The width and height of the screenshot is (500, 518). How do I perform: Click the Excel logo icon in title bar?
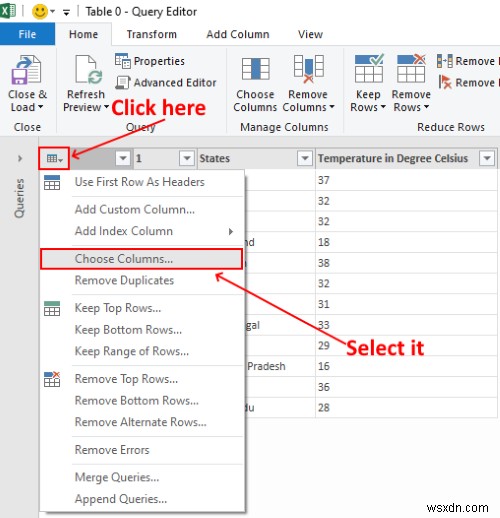tap(8, 11)
